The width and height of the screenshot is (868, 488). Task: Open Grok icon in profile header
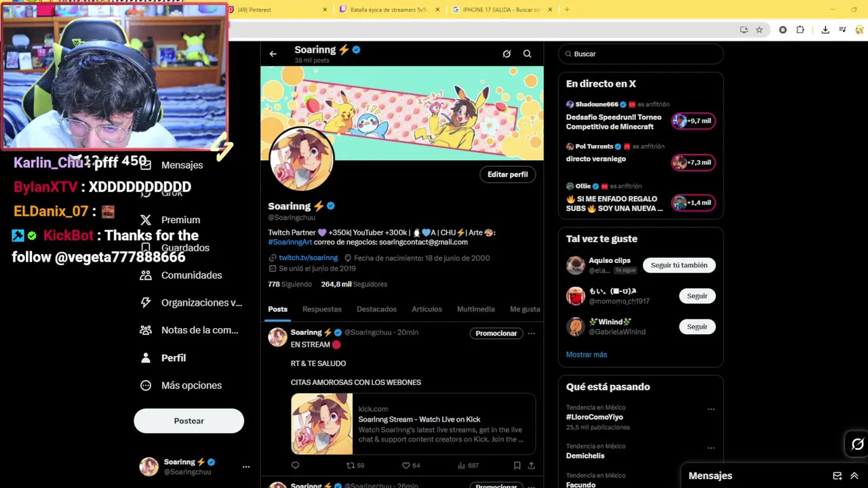pos(507,54)
